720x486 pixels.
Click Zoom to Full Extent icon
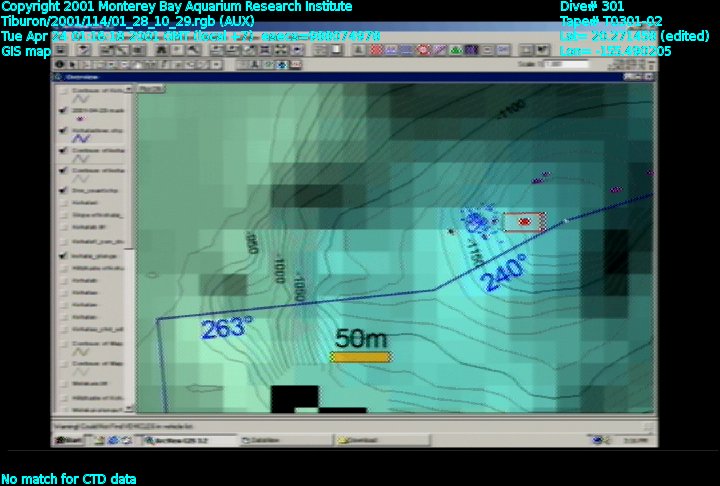(x=216, y=50)
